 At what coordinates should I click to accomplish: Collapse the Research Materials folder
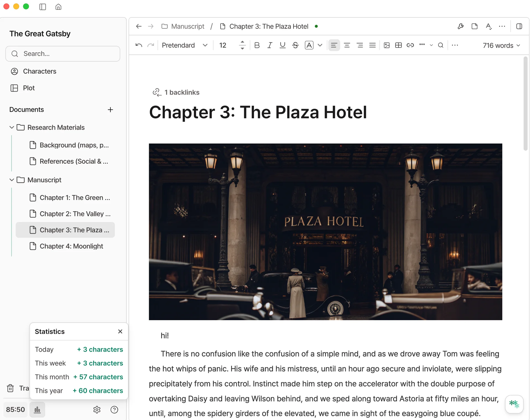[x=11, y=127]
